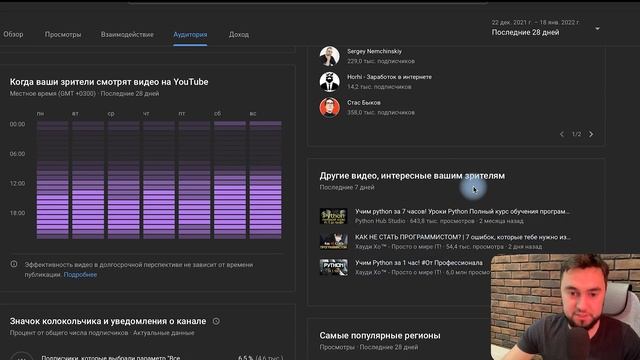640x360 pixels.
Task: Click Horhi - Заработок в интернете channel name
Action: coord(389,77)
